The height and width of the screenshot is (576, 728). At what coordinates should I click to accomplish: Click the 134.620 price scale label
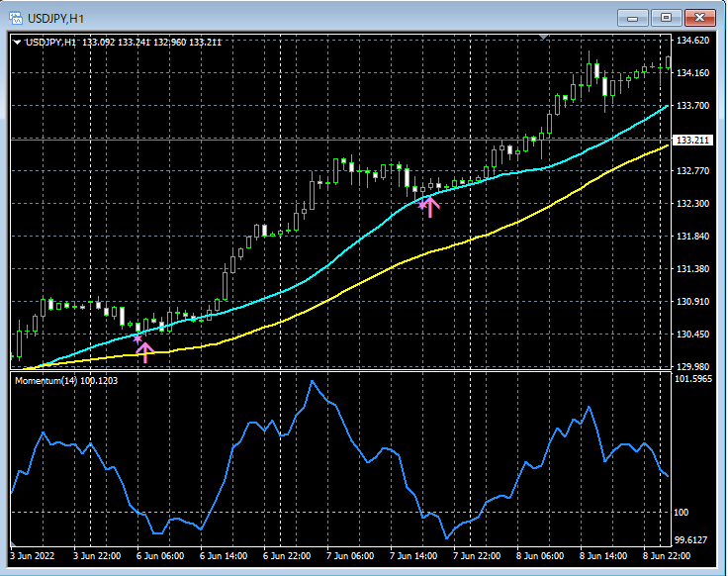coord(692,41)
